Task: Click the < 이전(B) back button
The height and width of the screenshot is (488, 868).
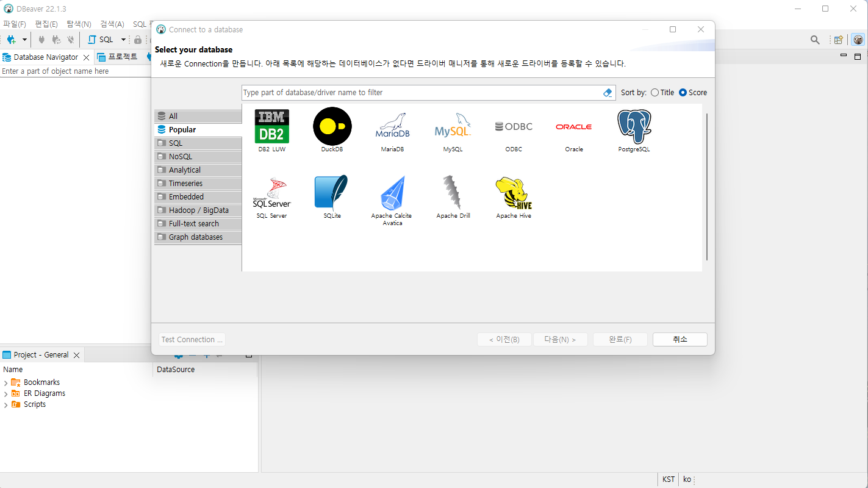Action: coord(504,340)
